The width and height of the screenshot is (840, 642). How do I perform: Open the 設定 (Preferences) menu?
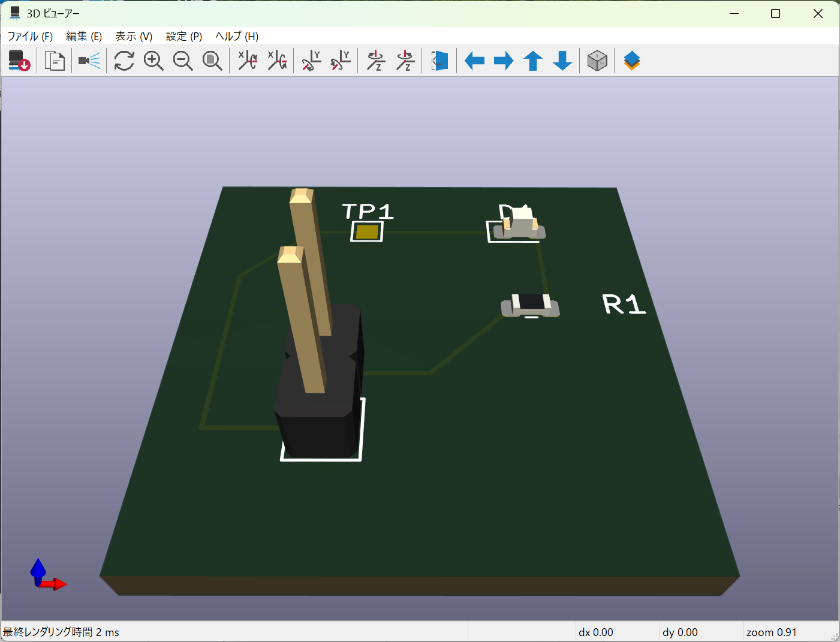tap(183, 36)
